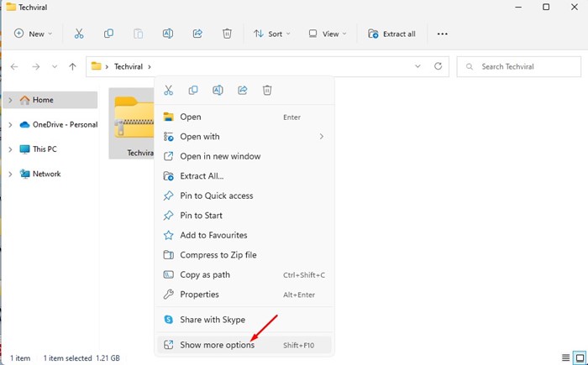The width and height of the screenshot is (588, 365).
Task: Click the Search Techviral input field
Action: 518,66
